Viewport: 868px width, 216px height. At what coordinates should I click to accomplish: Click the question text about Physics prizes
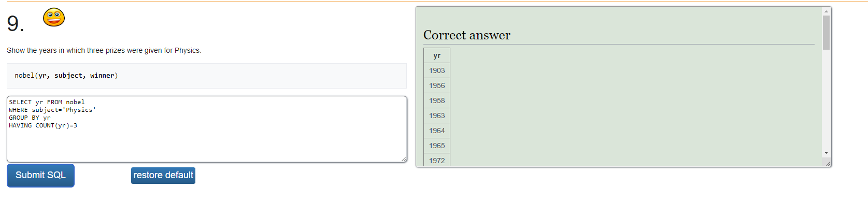104,50
